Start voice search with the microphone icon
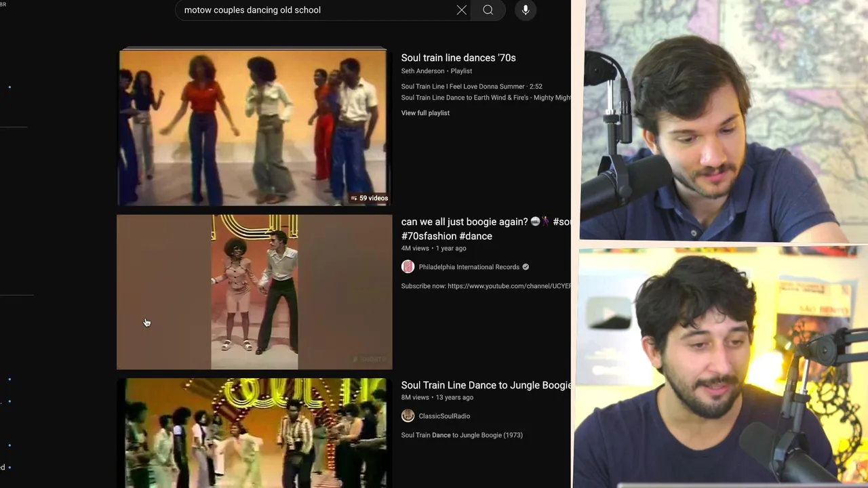This screenshot has width=868, height=488. click(x=526, y=10)
